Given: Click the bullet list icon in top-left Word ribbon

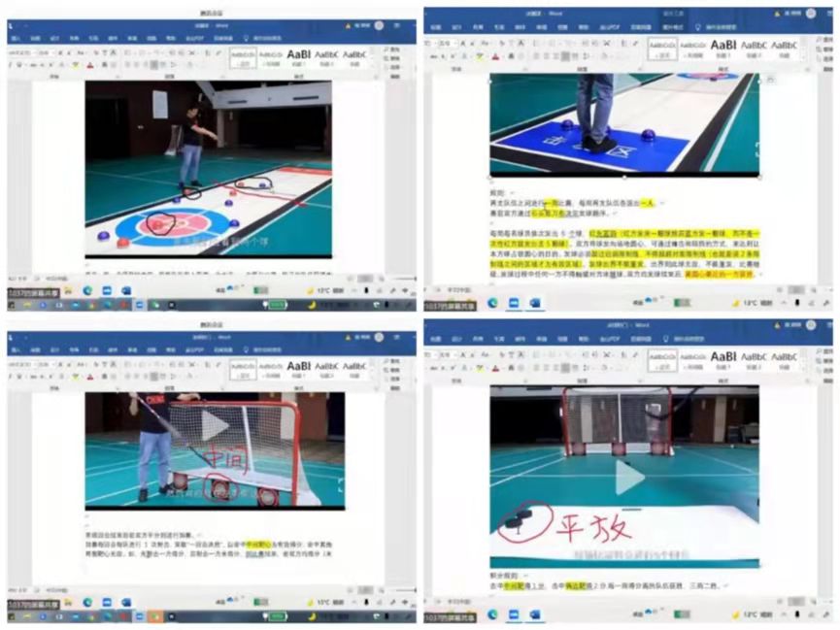Looking at the screenshot, I should pyautogui.click(x=128, y=53).
